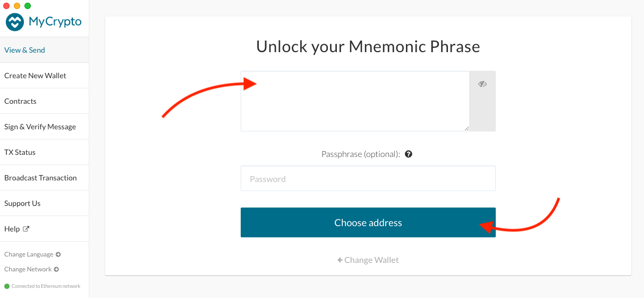This screenshot has width=644, height=298.
Task: Open the Support Us page
Action: [22, 203]
